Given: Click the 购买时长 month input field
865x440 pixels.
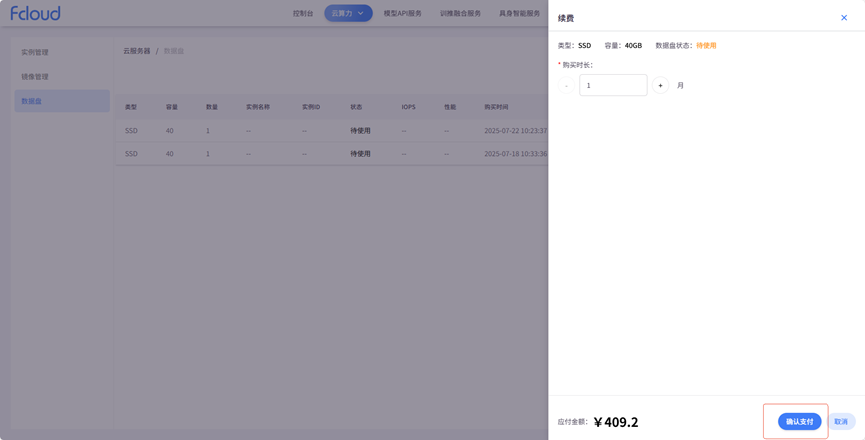Looking at the screenshot, I should (x=613, y=86).
